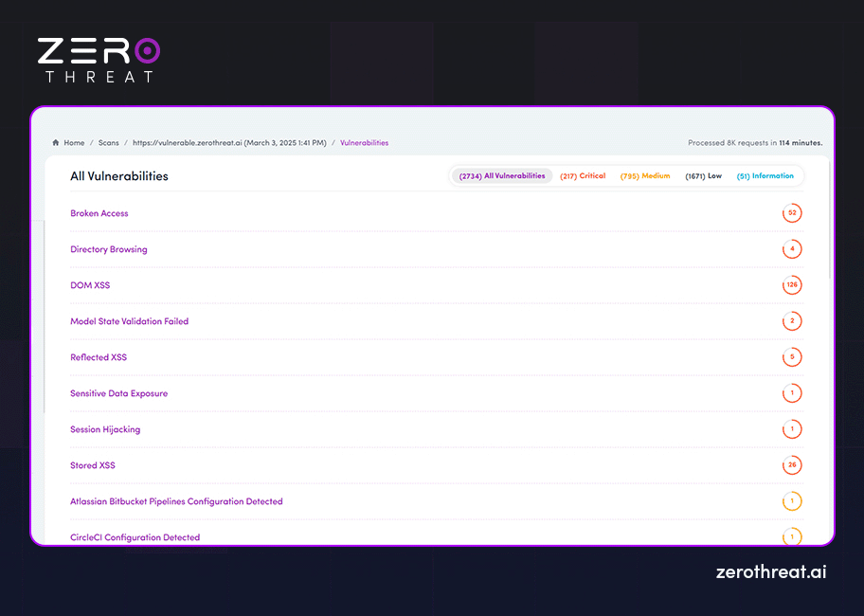This screenshot has height=616, width=864.
Task: Switch to the Information (51) tab
Action: click(x=765, y=175)
